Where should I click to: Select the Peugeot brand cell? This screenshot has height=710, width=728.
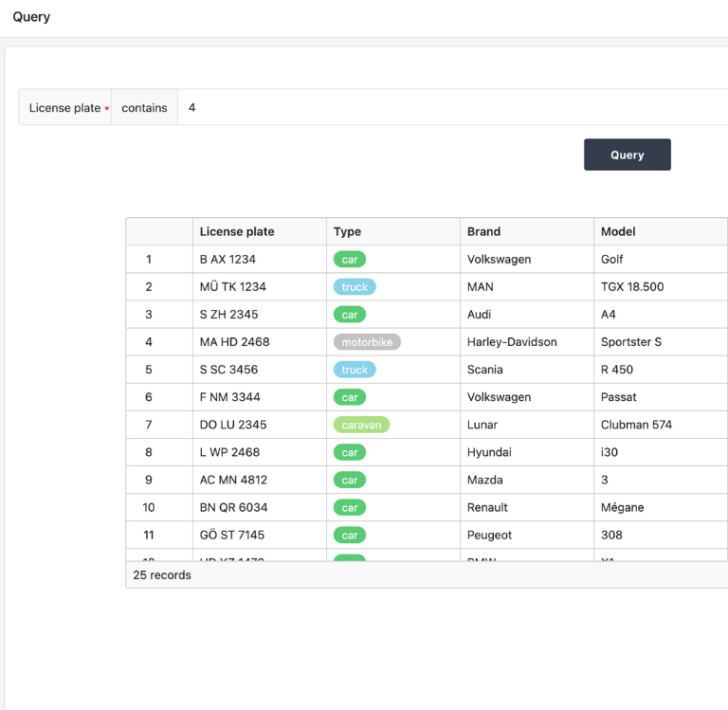[x=527, y=535]
